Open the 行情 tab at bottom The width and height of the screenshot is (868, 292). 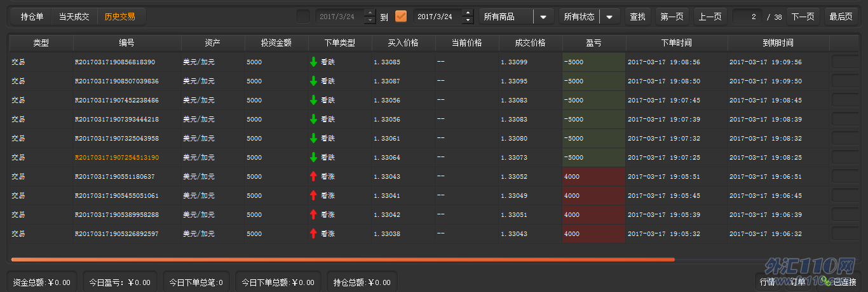(767, 282)
